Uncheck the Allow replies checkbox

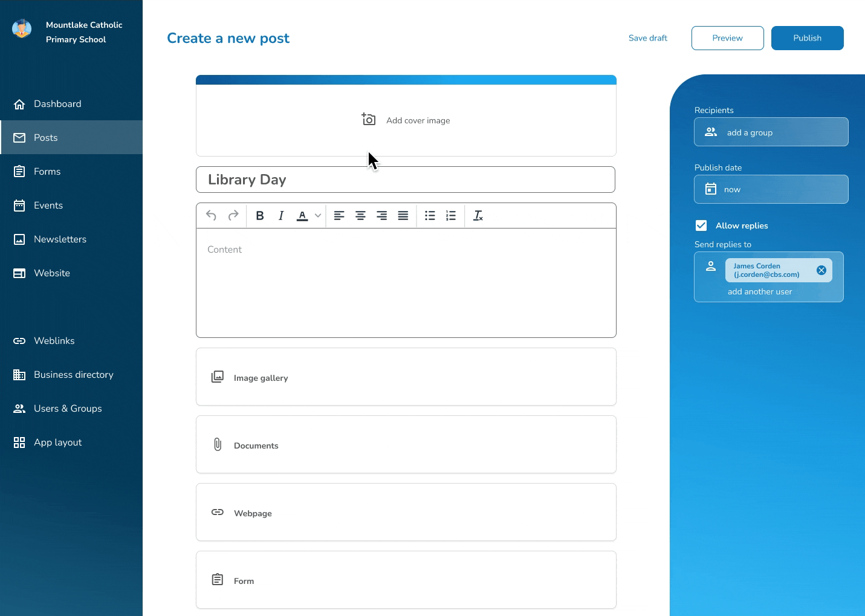701,225
